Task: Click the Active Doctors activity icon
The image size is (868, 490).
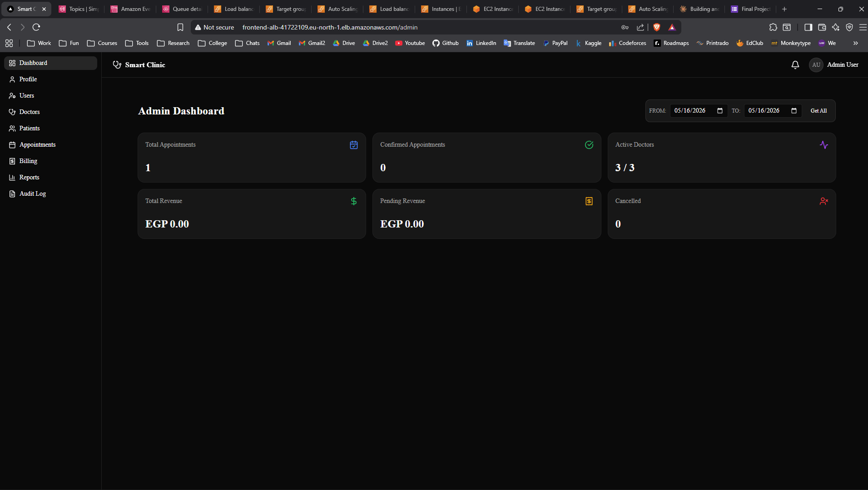Action: (824, 145)
